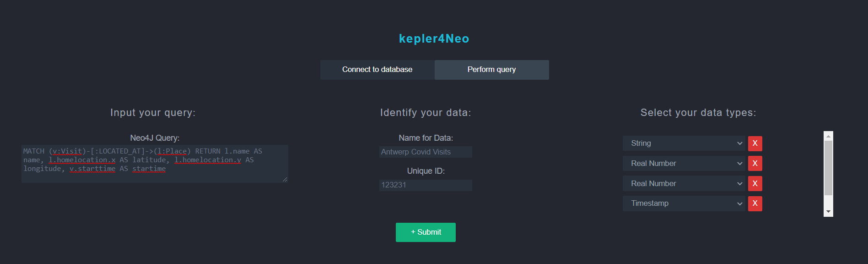The width and height of the screenshot is (868, 264).
Task: Click the data types scrollbar thumb
Action: coord(828,168)
